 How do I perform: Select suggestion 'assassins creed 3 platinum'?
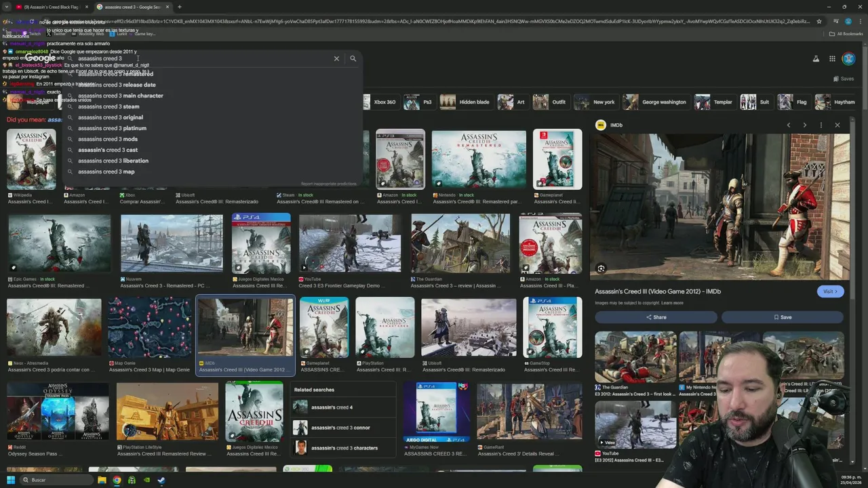click(112, 128)
